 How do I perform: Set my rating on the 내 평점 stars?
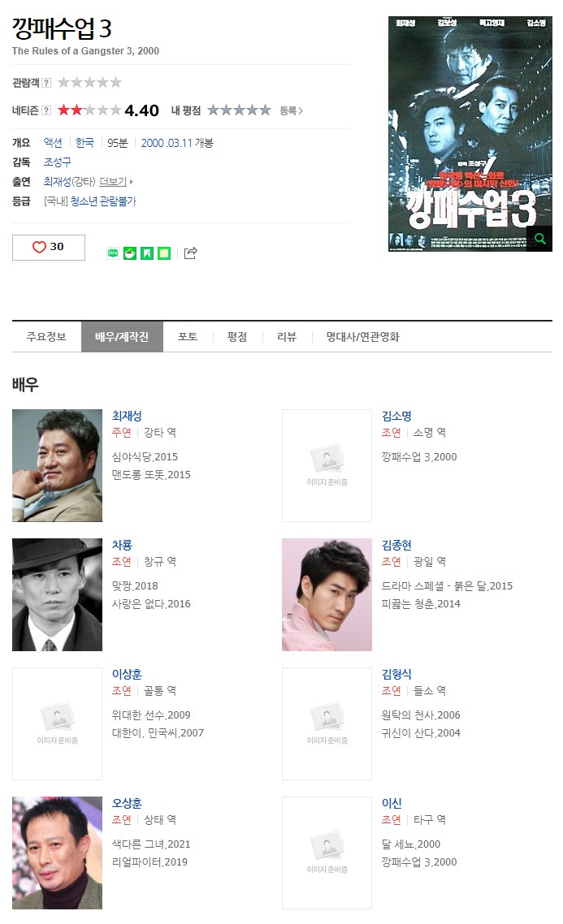point(239,110)
